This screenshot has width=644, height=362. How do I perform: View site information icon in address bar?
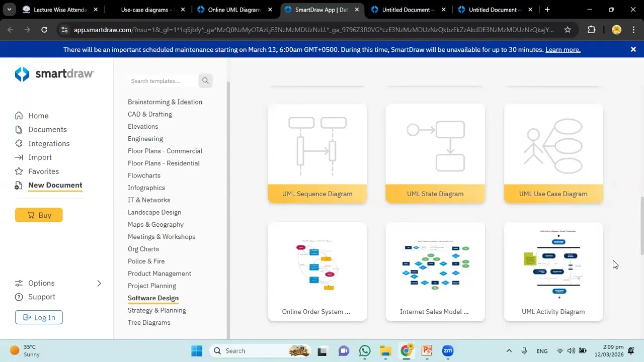pos(64,30)
